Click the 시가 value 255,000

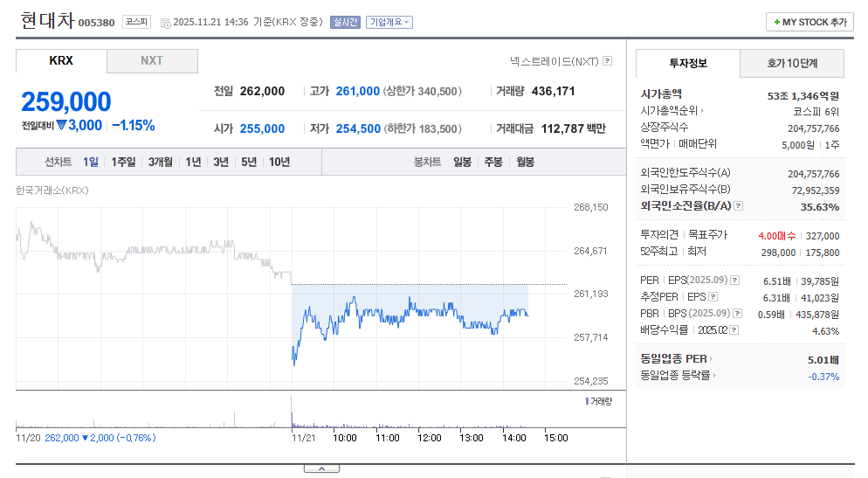(x=262, y=129)
